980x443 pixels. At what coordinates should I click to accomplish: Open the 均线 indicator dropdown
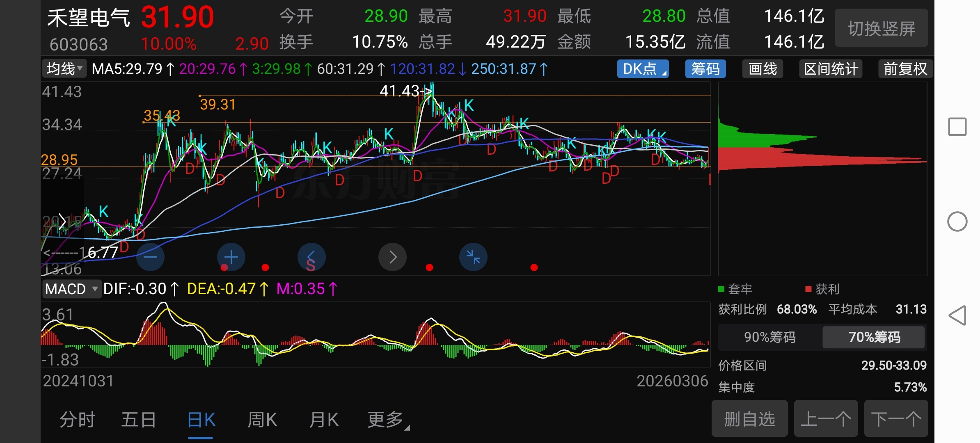(x=64, y=69)
